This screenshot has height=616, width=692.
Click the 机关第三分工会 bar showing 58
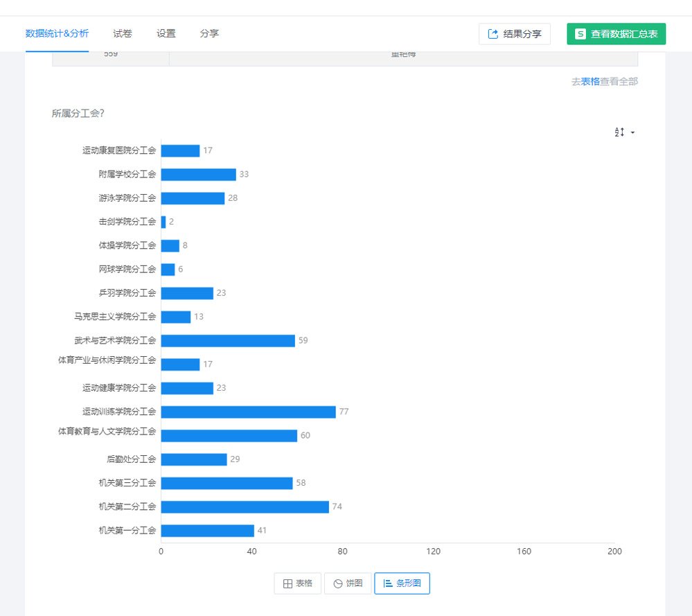[227, 483]
